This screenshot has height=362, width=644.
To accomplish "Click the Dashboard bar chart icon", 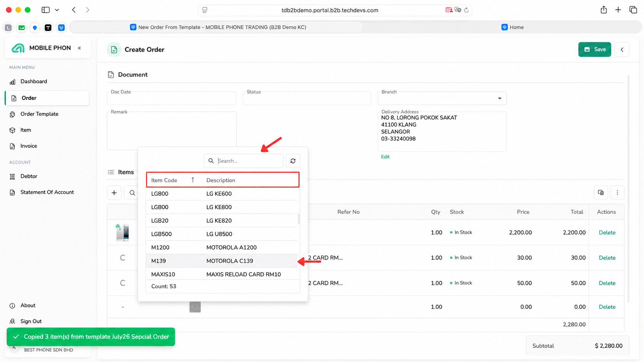I will [x=12, y=82].
